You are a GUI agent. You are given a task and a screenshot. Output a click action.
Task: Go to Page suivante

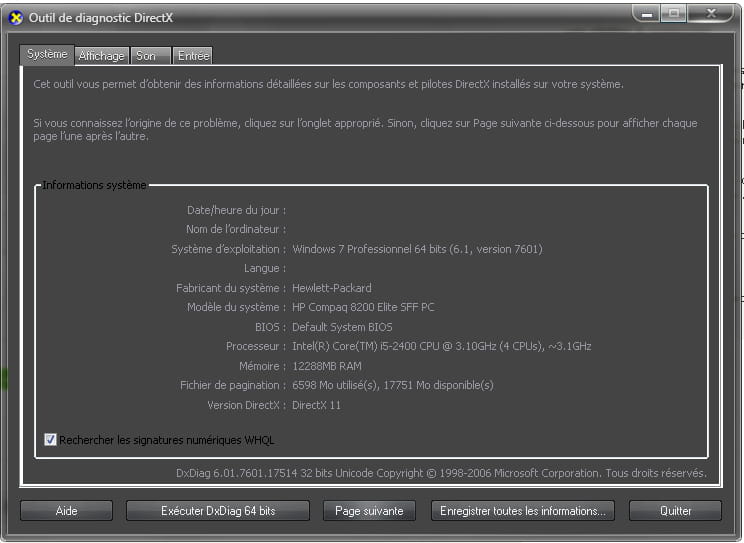369,511
